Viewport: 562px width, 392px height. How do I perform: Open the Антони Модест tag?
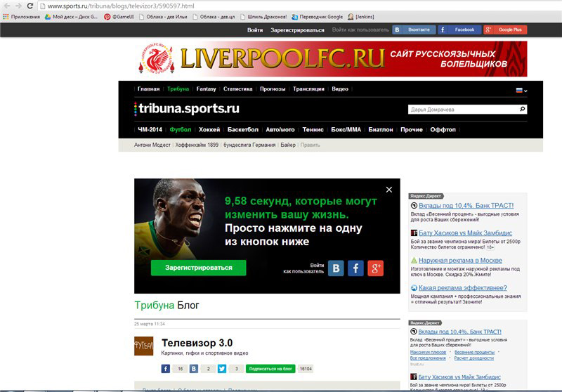tap(152, 145)
